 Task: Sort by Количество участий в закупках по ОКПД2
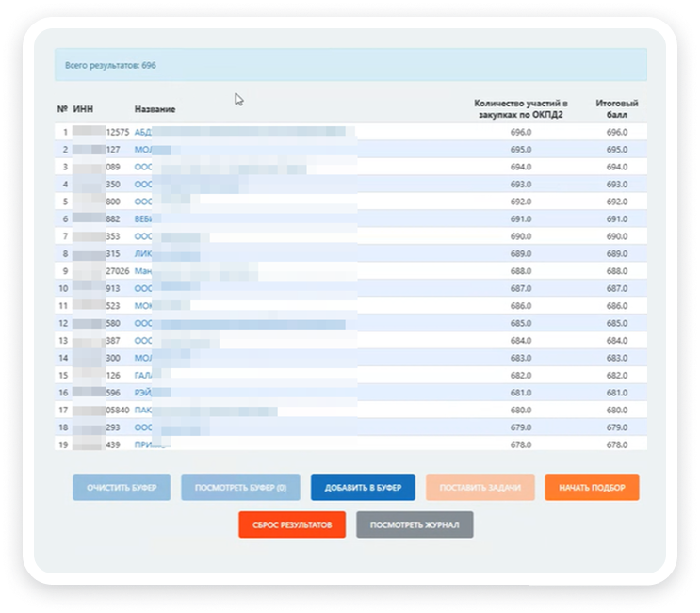[x=520, y=108]
